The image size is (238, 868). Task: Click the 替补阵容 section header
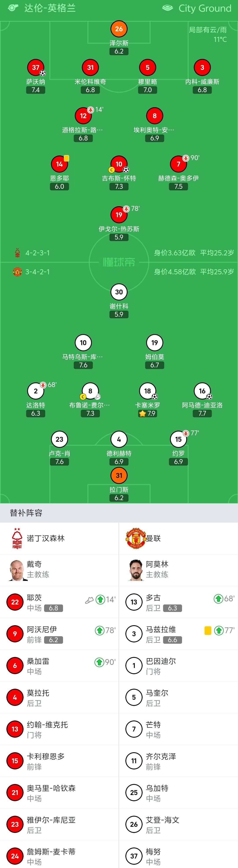point(26,513)
